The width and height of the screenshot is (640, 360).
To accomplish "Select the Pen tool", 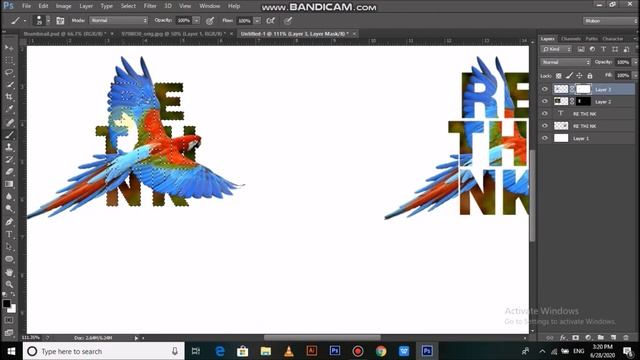I will tap(9, 222).
